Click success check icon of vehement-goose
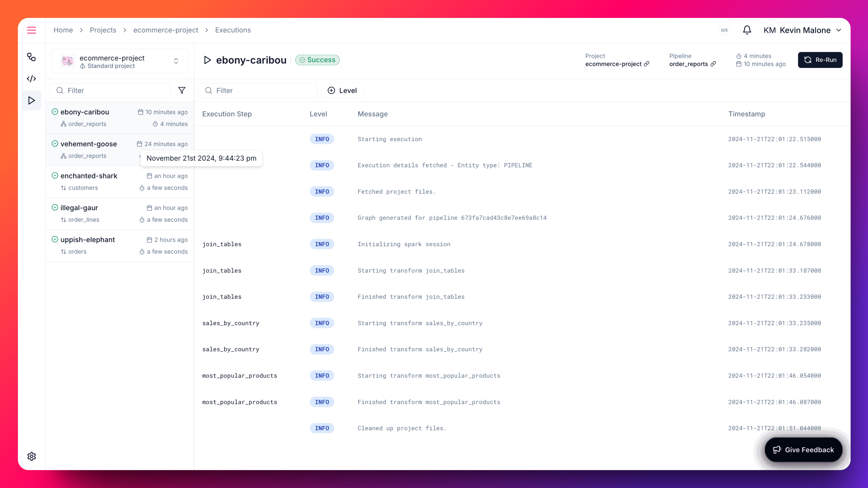Viewport: 868px width, 488px height. coord(55,144)
